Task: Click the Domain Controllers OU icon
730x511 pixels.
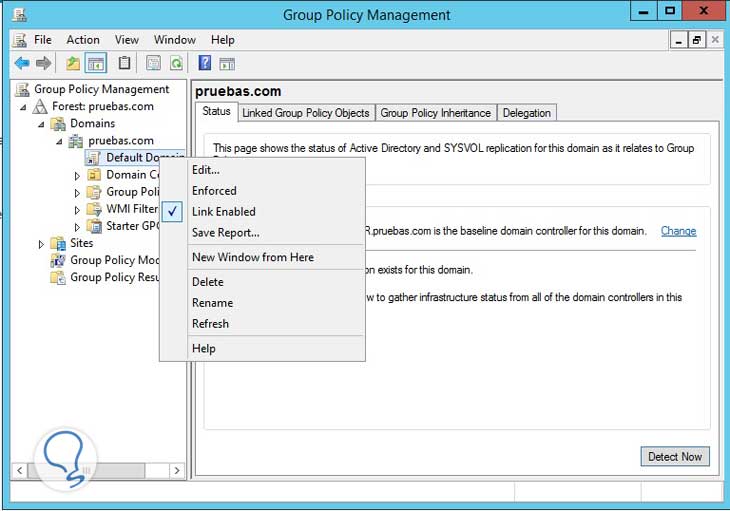Action: coord(94,175)
